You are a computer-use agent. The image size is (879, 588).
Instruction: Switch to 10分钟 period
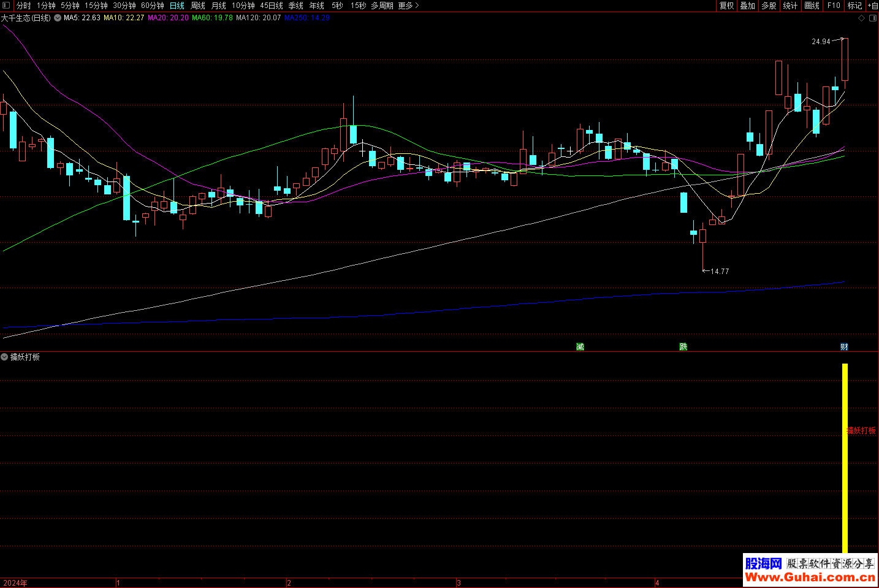coord(243,6)
